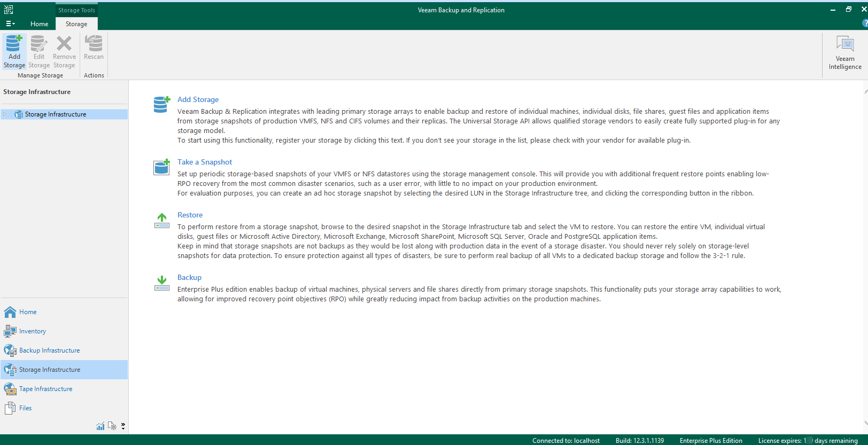
Task: Click the Inventory computers icon
Action: [x=10, y=331]
